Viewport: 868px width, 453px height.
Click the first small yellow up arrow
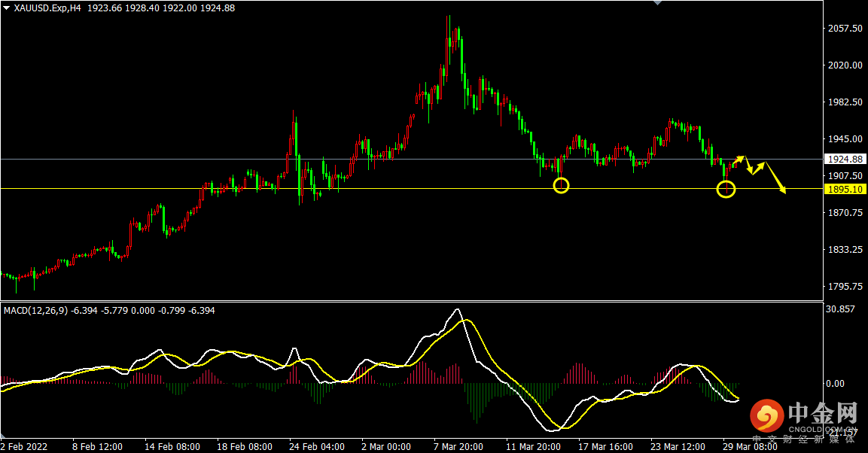coord(739,160)
